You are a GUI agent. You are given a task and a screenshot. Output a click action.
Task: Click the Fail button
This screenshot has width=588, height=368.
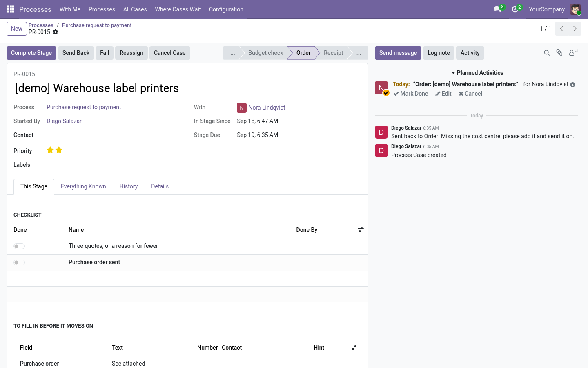pos(105,53)
